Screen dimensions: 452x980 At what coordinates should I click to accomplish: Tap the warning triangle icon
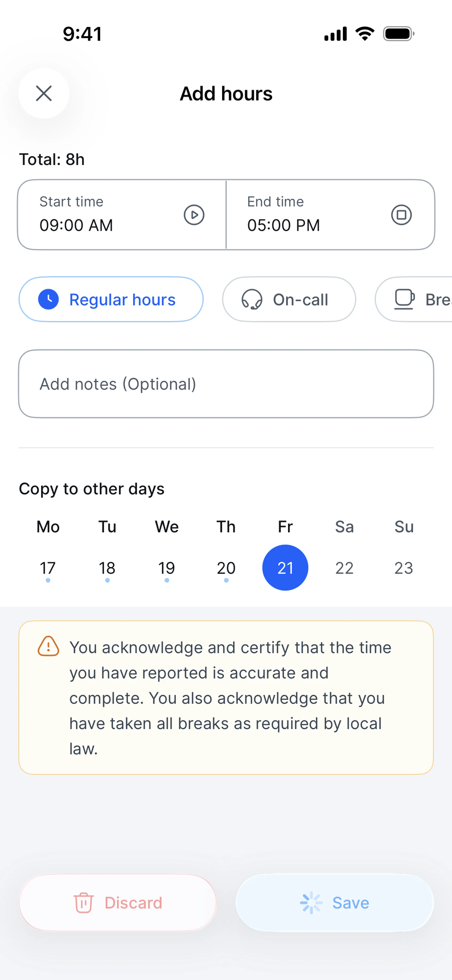click(48, 646)
